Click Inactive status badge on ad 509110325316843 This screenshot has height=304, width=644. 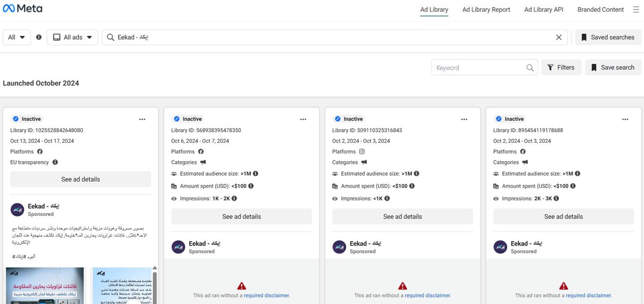point(348,119)
